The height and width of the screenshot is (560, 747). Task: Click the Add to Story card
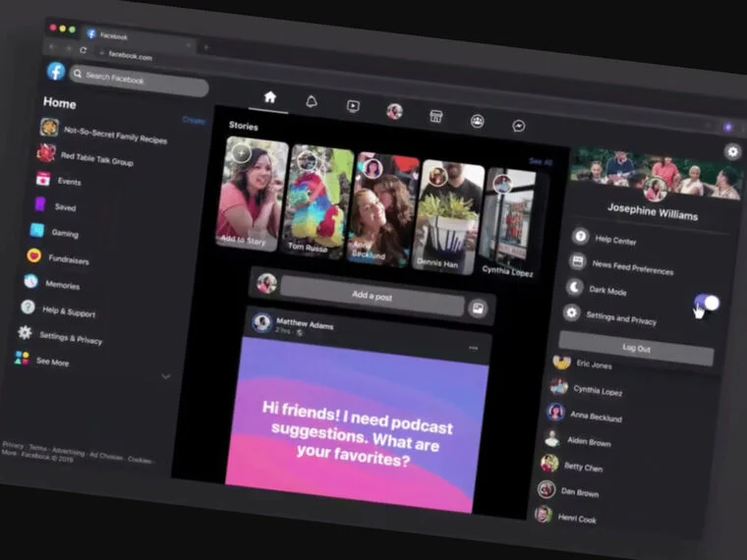(251, 194)
